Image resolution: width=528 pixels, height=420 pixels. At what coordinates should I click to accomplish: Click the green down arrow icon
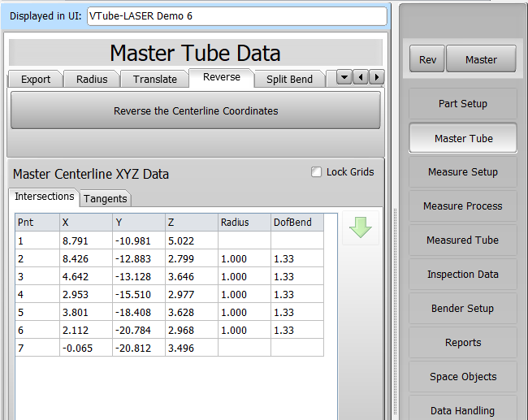(361, 227)
